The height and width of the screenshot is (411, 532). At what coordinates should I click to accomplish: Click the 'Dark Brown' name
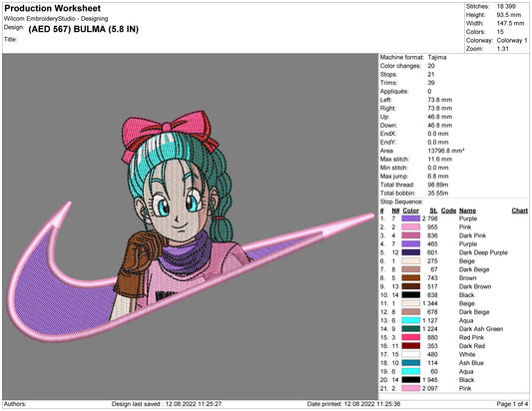point(475,286)
